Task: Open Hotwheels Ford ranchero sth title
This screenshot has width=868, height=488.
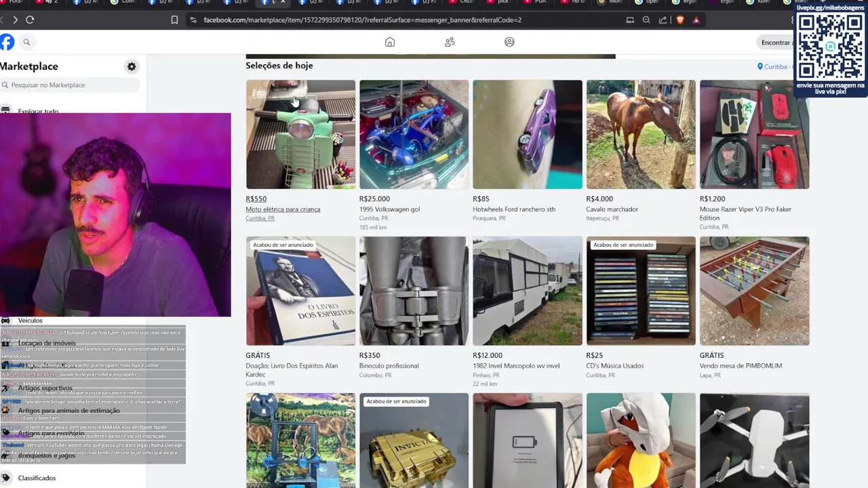Action: click(x=514, y=209)
